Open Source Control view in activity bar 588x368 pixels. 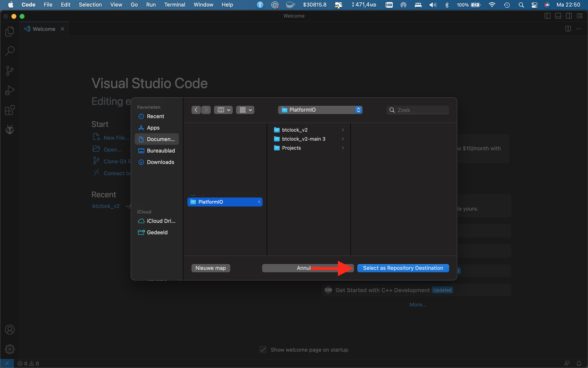point(10,71)
